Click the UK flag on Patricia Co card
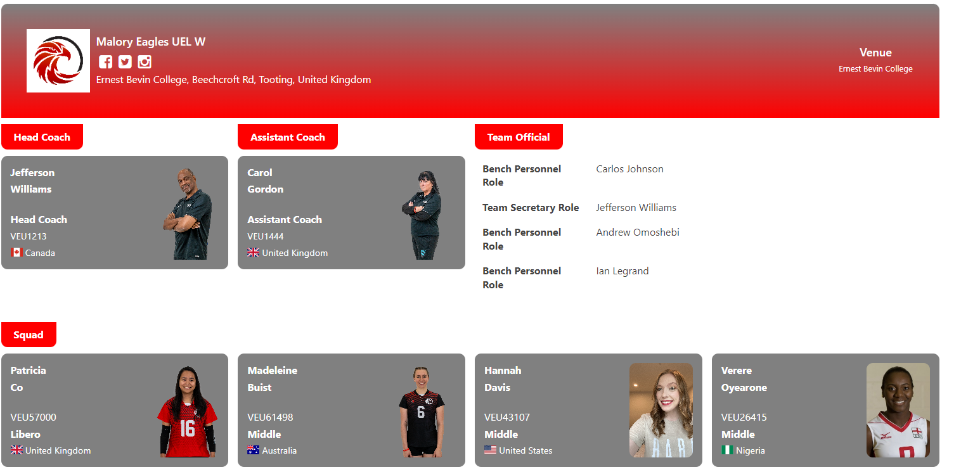Image resolution: width=980 pixels, height=472 pixels. coord(17,450)
